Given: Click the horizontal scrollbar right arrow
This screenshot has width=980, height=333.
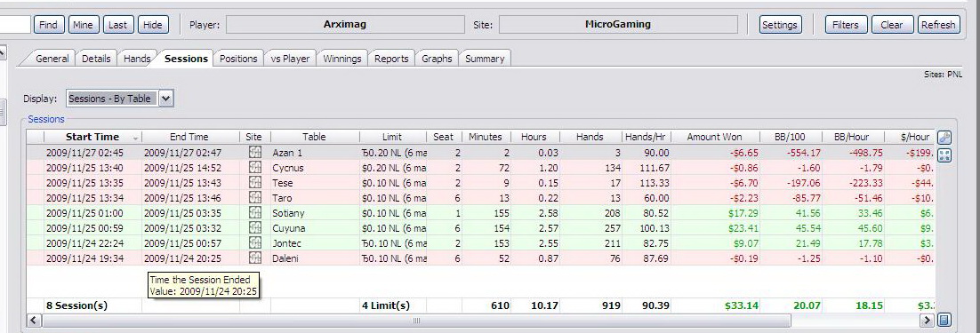Looking at the screenshot, I should coord(927,321).
